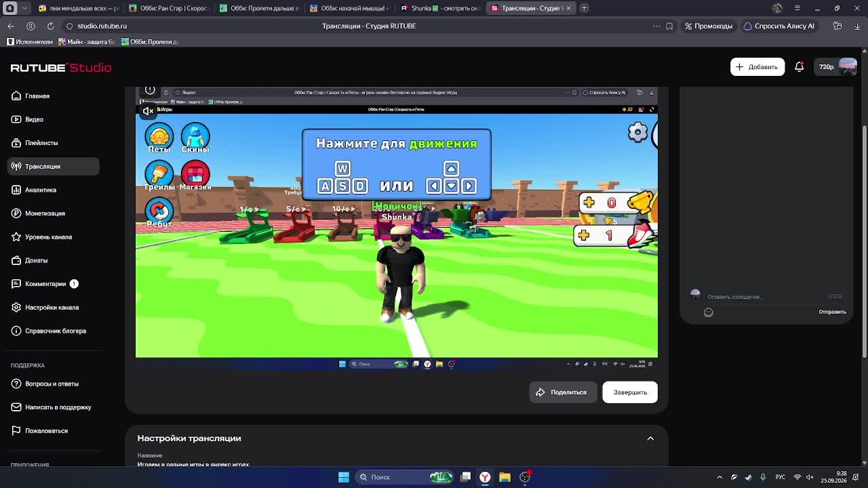Click the Поделиться button
The image size is (868, 488).
(563, 392)
